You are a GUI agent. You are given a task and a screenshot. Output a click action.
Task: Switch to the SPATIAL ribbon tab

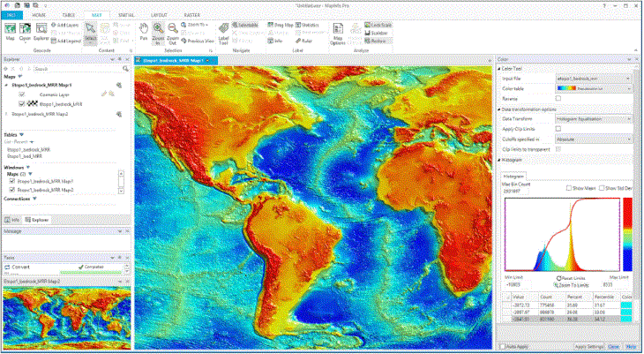pyautogui.click(x=127, y=15)
